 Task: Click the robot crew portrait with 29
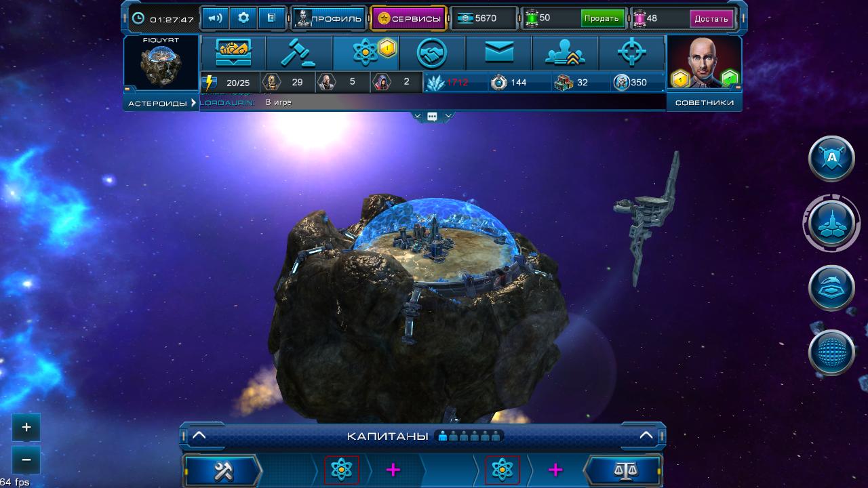[x=287, y=83]
